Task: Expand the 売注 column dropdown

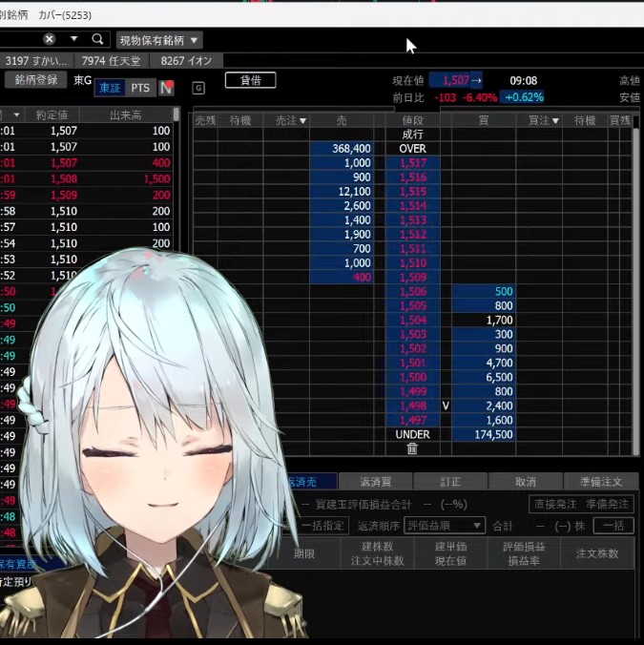Action: [x=303, y=121]
